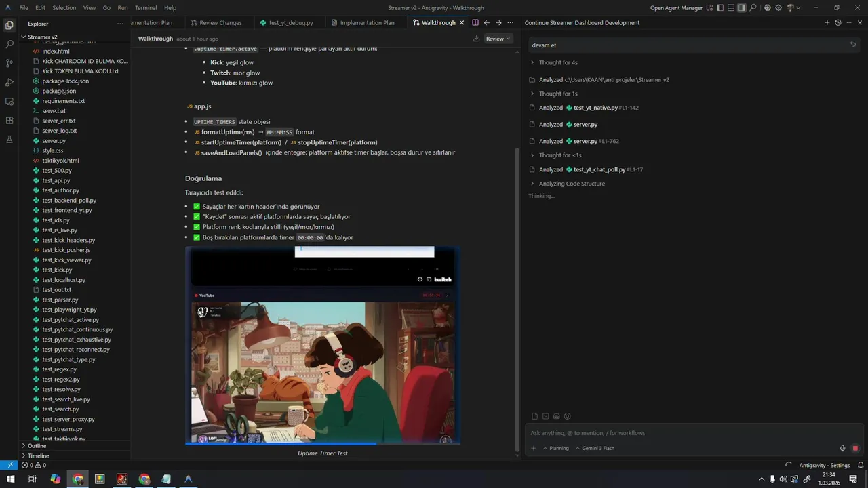Screen dimensions: 868x488
Task: Toggle bottom panel layout icon
Action: point(731,7)
